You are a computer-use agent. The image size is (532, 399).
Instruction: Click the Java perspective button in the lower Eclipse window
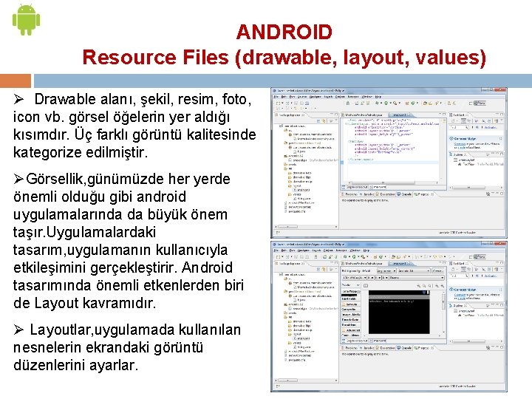coord(480,256)
